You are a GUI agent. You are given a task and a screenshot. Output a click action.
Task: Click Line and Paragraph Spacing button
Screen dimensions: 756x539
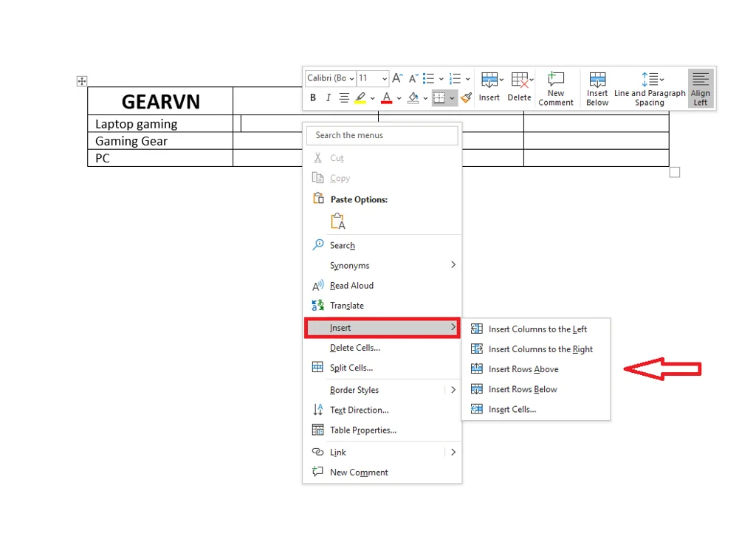click(650, 88)
